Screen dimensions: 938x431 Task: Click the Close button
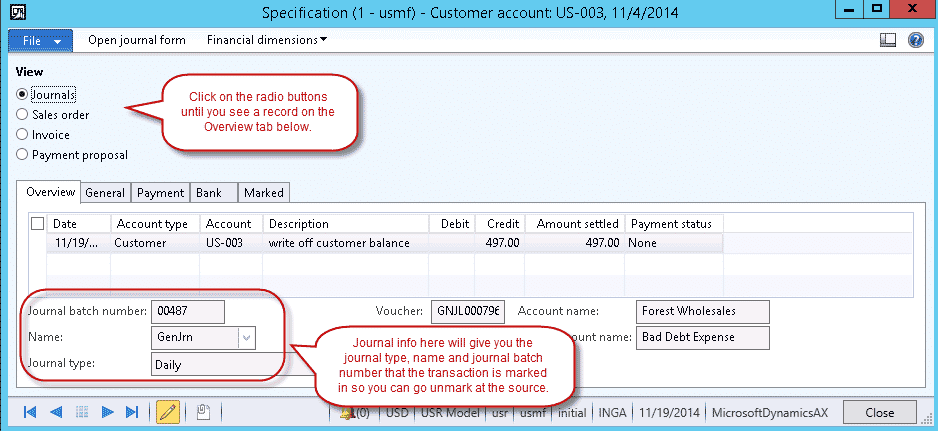(879, 412)
